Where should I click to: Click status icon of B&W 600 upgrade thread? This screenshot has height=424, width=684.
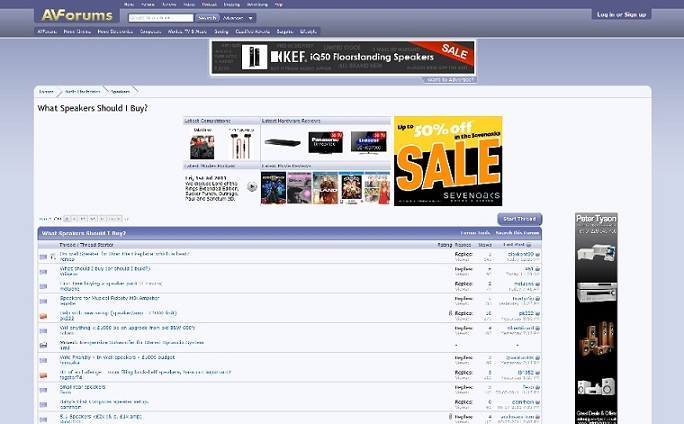click(x=43, y=331)
